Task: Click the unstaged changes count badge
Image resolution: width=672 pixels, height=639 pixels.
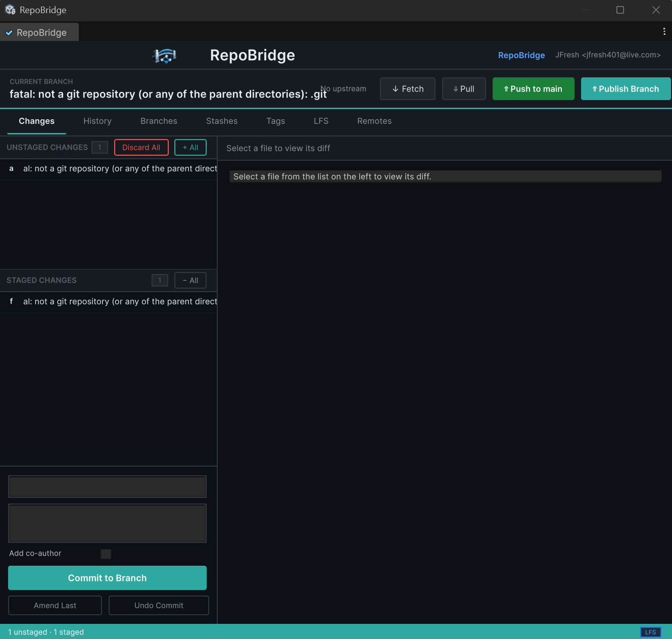Action: [x=100, y=148]
